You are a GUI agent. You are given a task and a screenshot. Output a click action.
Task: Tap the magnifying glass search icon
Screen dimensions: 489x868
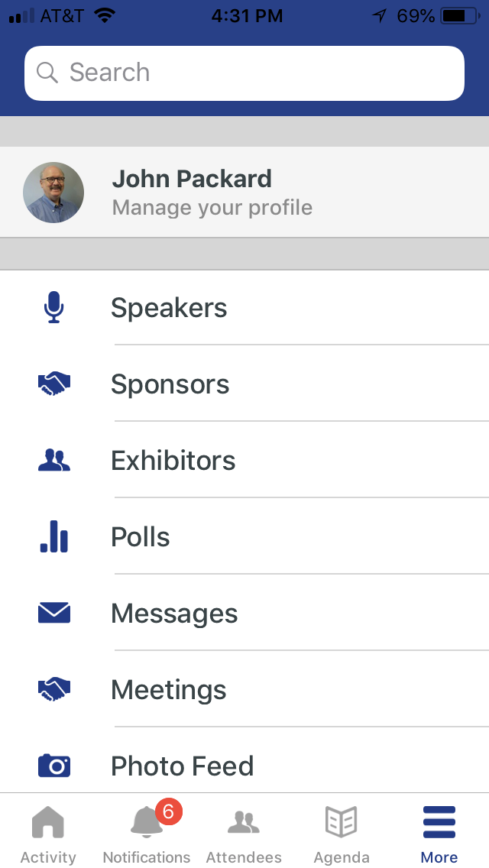[x=47, y=73]
